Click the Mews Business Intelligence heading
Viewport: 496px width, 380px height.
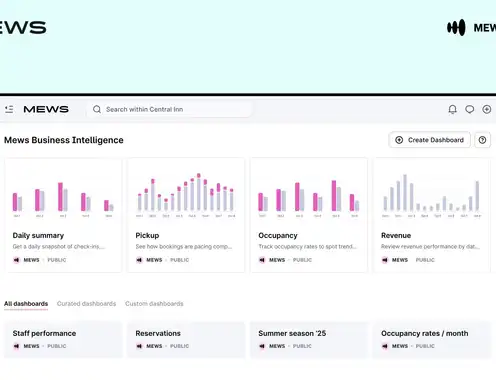coord(64,140)
